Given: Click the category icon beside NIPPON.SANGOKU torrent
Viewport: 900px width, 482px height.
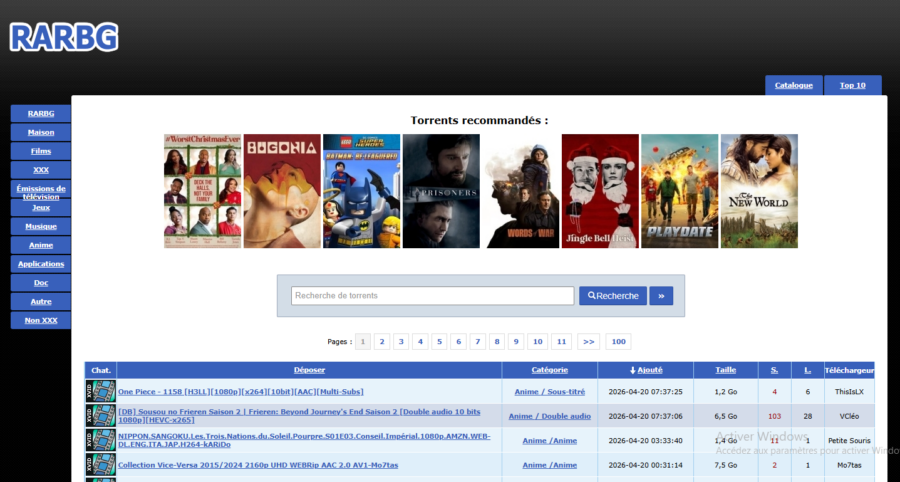Looking at the screenshot, I should [101, 440].
